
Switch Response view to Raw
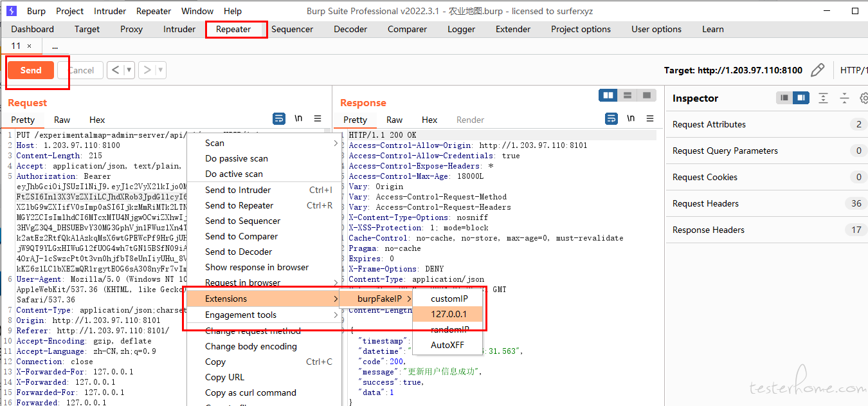pyautogui.click(x=394, y=120)
